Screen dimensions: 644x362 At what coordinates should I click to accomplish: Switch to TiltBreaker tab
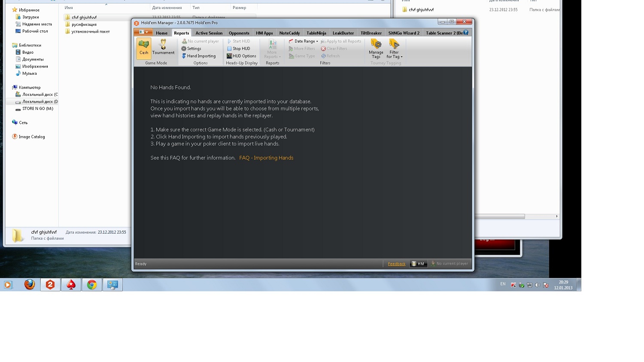(371, 33)
